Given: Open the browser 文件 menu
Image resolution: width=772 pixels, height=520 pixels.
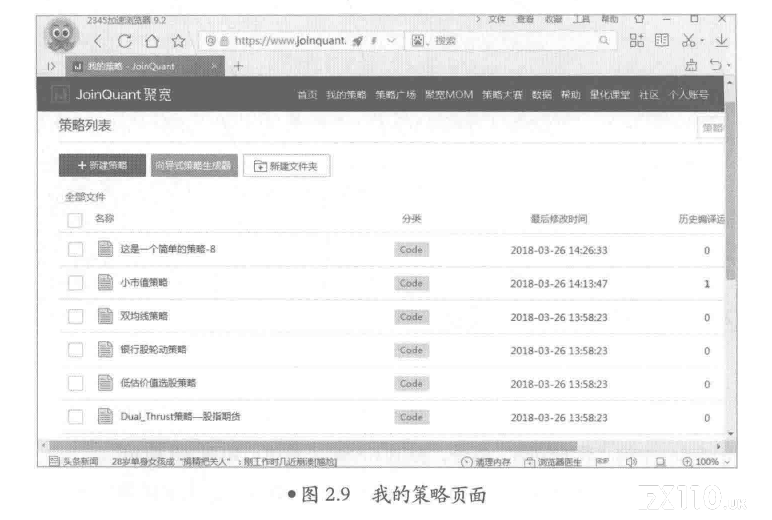Looking at the screenshot, I should (x=497, y=19).
